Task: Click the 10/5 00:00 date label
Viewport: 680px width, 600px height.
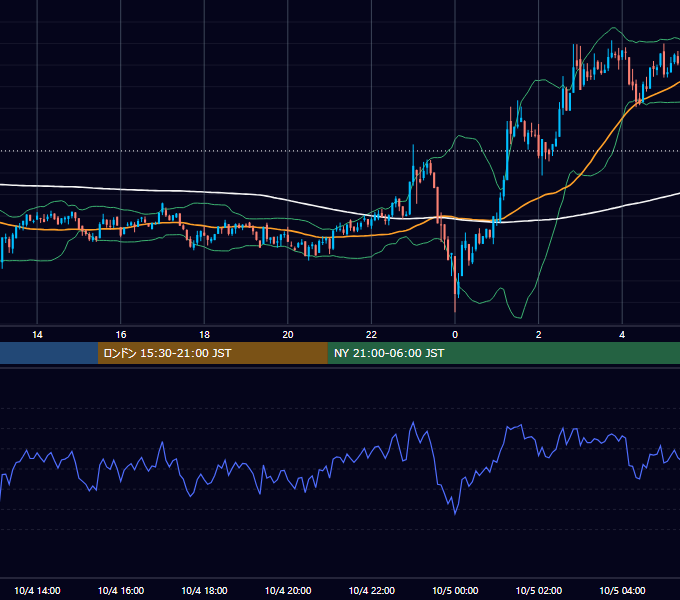Action: coord(455,590)
